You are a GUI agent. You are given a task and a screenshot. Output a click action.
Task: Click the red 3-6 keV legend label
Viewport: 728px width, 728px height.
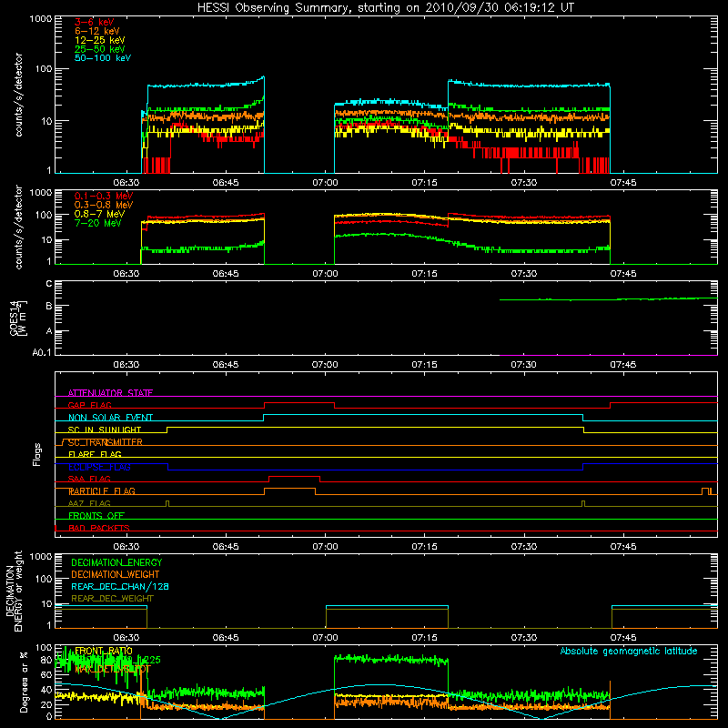pyautogui.click(x=95, y=22)
